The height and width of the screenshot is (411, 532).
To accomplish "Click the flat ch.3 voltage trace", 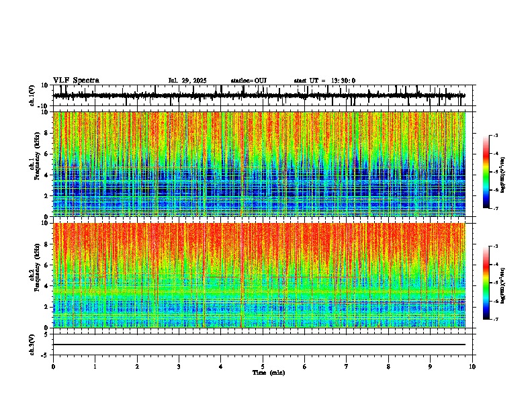I will 259,345.
